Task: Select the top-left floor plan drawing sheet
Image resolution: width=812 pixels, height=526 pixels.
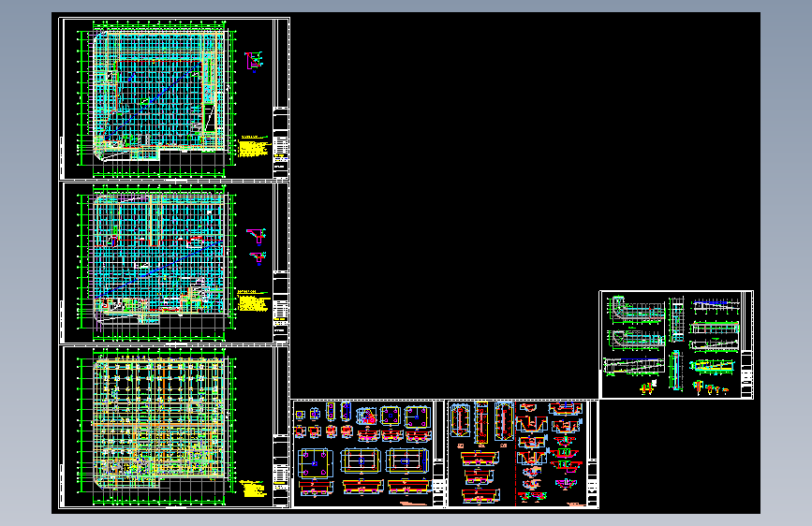Action: pos(174,98)
